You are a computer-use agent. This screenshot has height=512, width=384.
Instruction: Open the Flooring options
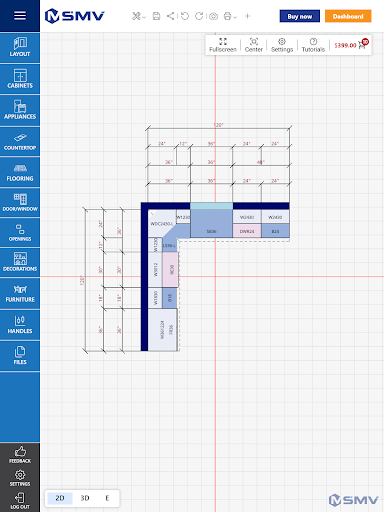coord(20,172)
